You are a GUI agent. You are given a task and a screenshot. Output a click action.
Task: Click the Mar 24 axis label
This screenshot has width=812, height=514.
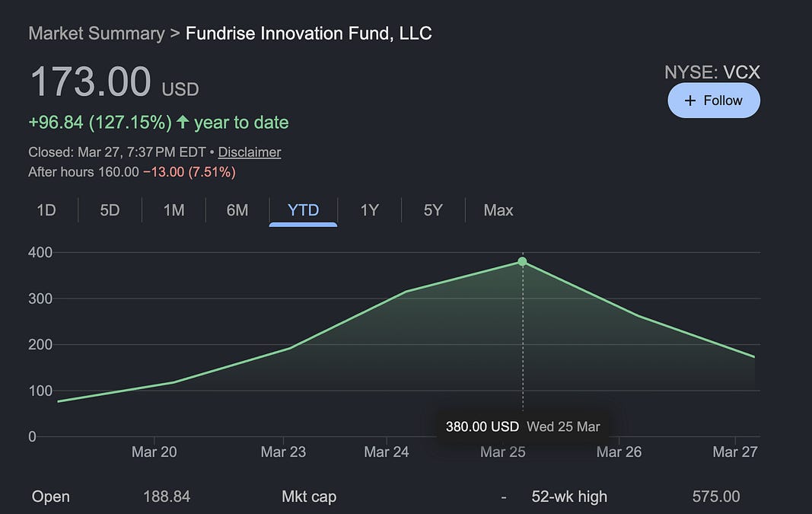(x=387, y=452)
